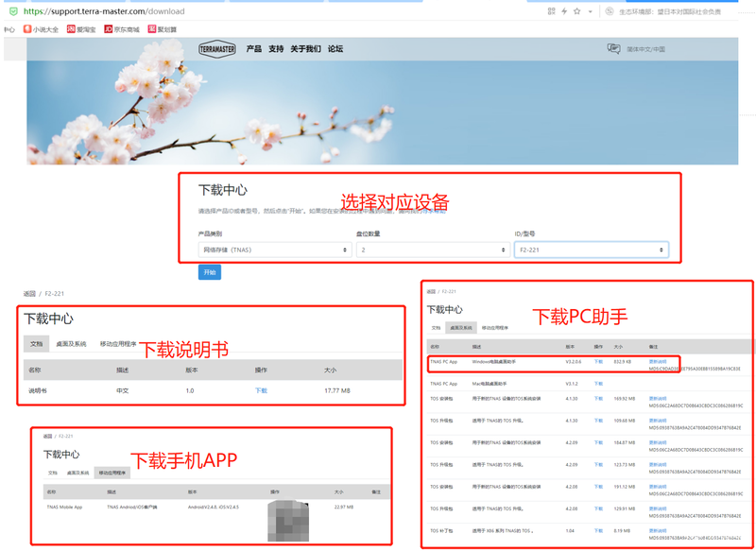Expand the small arrow beside the star
This screenshot has height=551, width=756.
[590, 11]
